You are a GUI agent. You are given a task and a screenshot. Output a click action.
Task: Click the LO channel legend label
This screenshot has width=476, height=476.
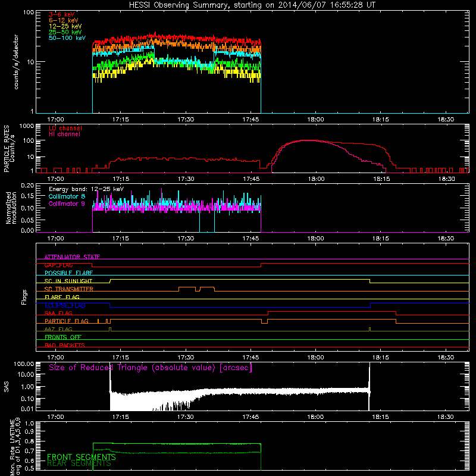pyautogui.click(x=65, y=128)
